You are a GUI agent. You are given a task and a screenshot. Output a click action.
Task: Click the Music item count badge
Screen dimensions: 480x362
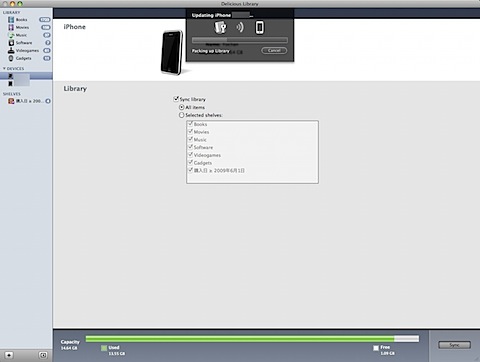click(x=47, y=35)
